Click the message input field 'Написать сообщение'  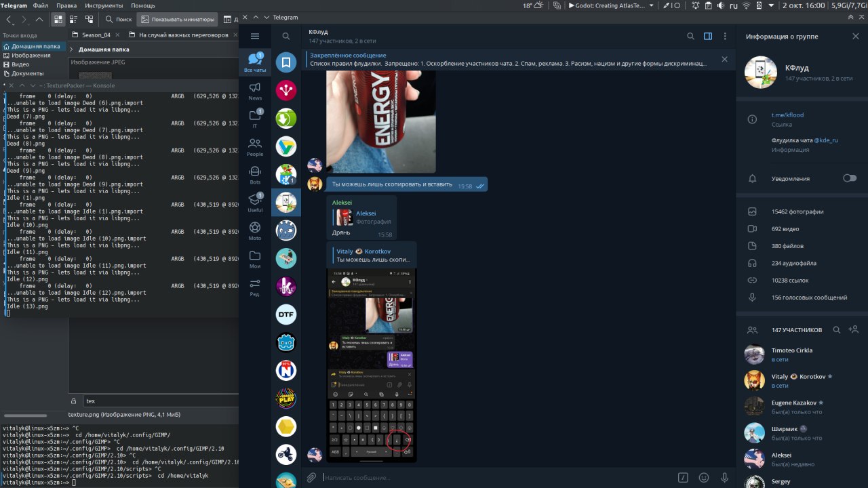tap(498, 477)
